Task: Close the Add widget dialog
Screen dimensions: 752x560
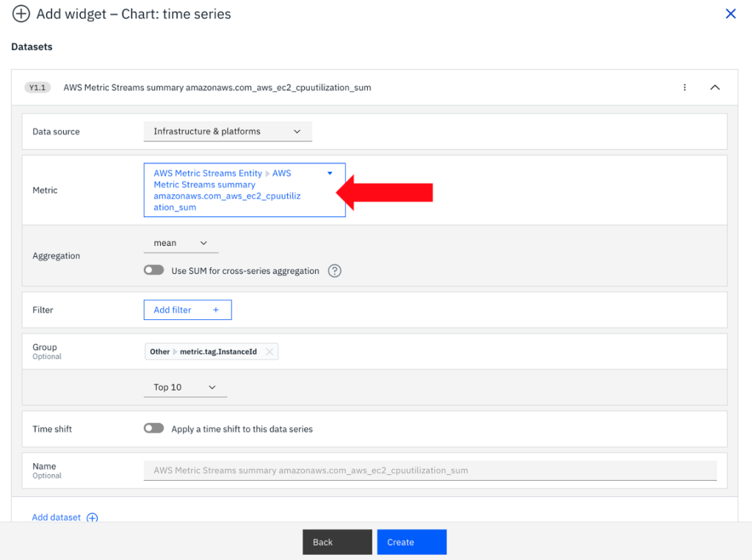Action: pyautogui.click(x=731, y=13)
